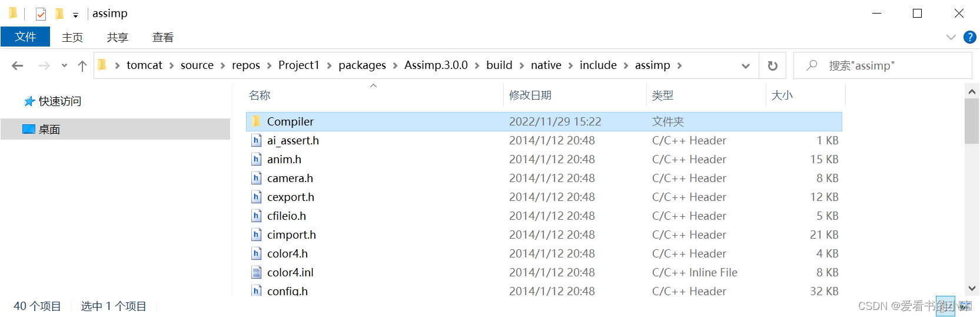Open the 文件 menu tab
Screen dimensions: 980x317
coord(25,37)
